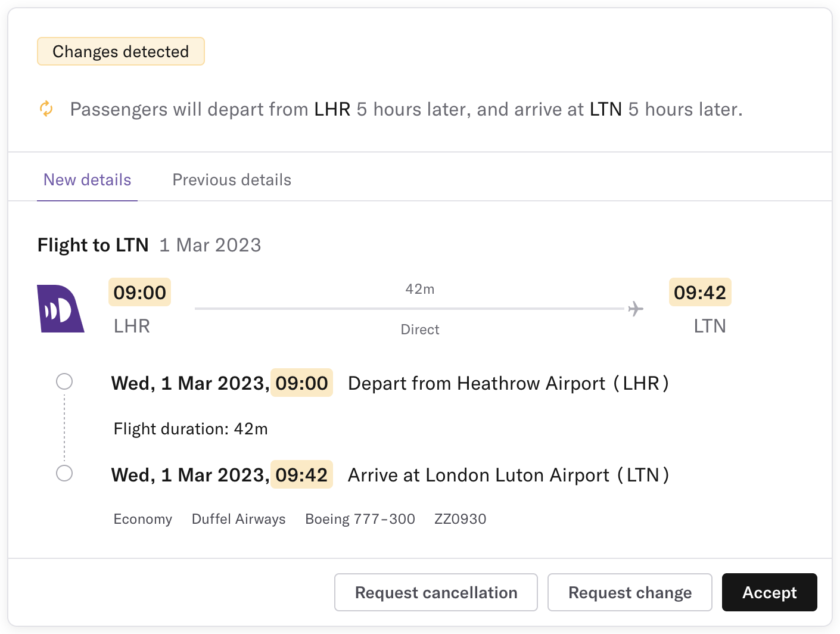Image resolution: width=840 pixels, height=634 pixels.
Task: Click the Direct label under route line
Action: 420,330
